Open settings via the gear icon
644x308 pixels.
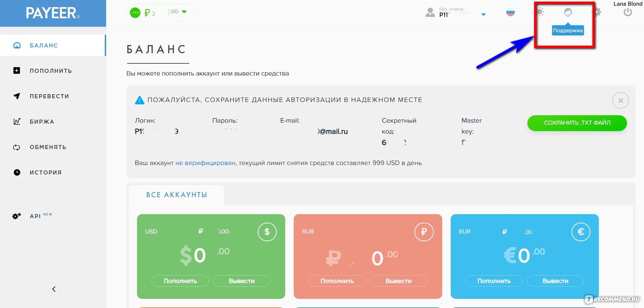(597, 12)
